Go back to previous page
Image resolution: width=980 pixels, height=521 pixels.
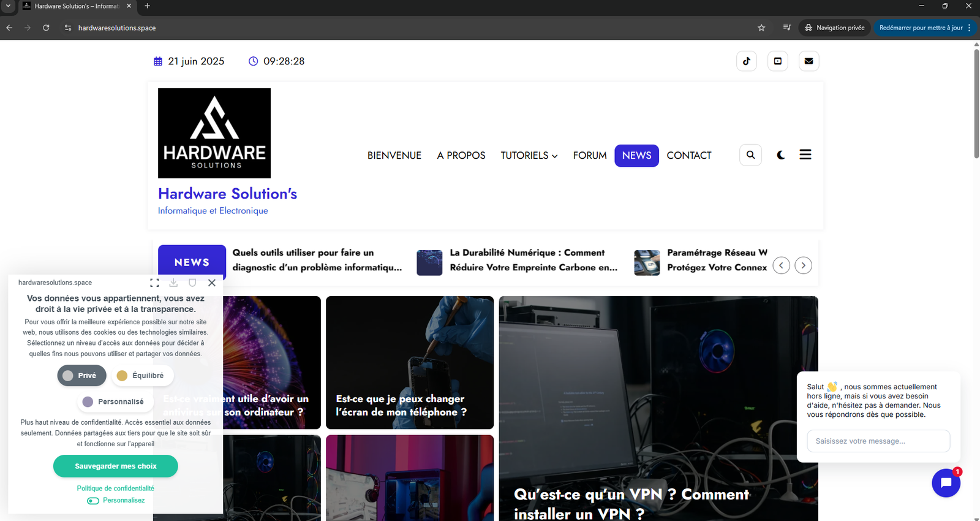(x=9, y=28)
